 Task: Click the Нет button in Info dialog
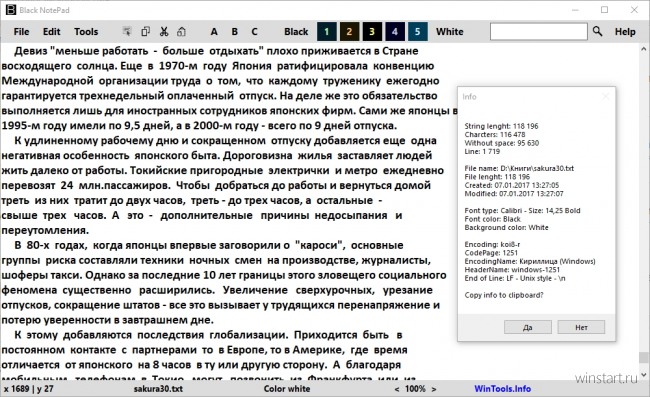pos(581,327)
